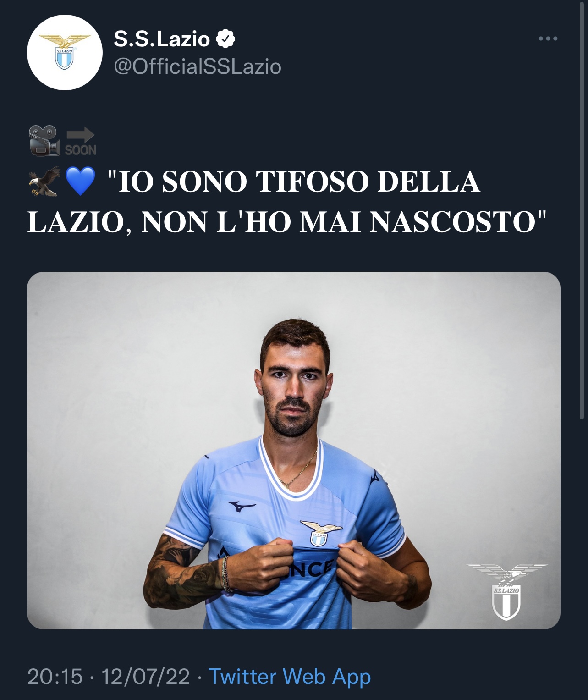Click the blue verified badge
The image size is (588, 700).
pyautogui.click(x=225, y=39)
